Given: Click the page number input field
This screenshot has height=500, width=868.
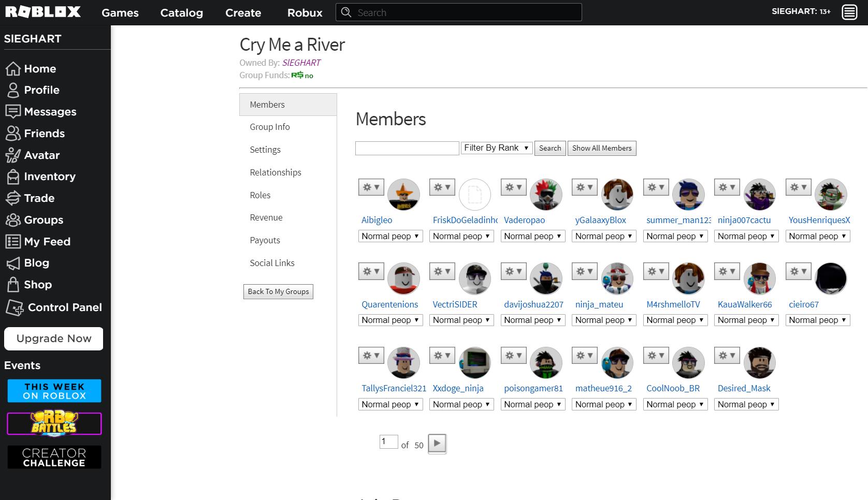Looking at the screenshot, I should coord(388,442).
